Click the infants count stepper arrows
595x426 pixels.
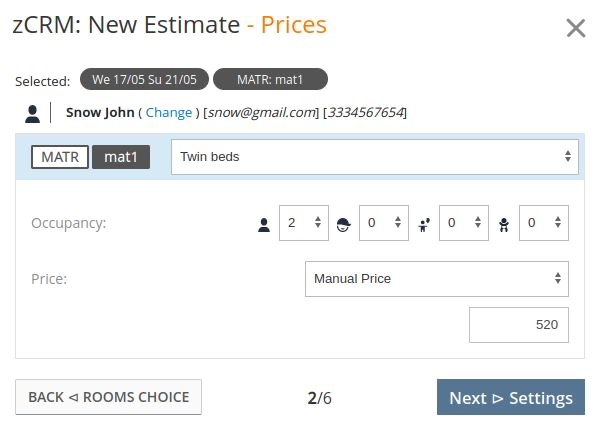558,222
